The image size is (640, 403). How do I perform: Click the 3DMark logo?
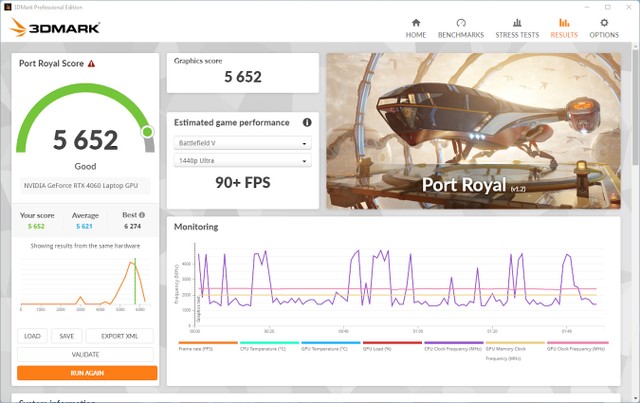click(55, 28)
